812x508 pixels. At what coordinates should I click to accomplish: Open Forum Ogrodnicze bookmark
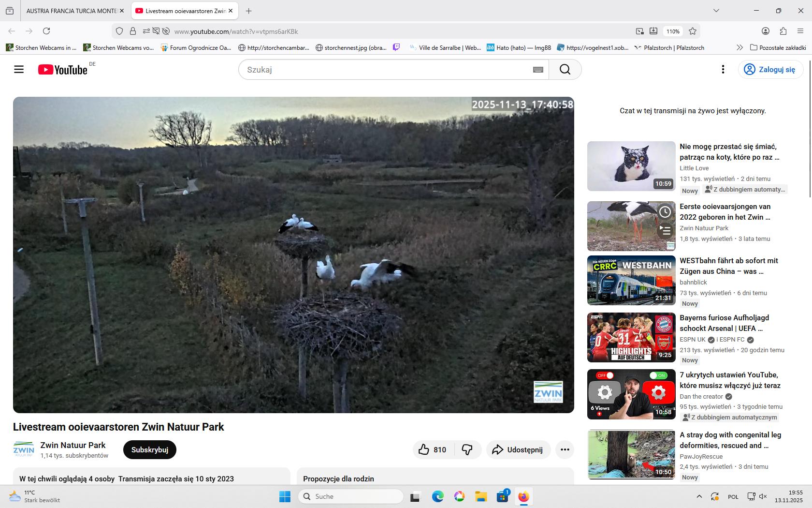(x=196, y=47)
